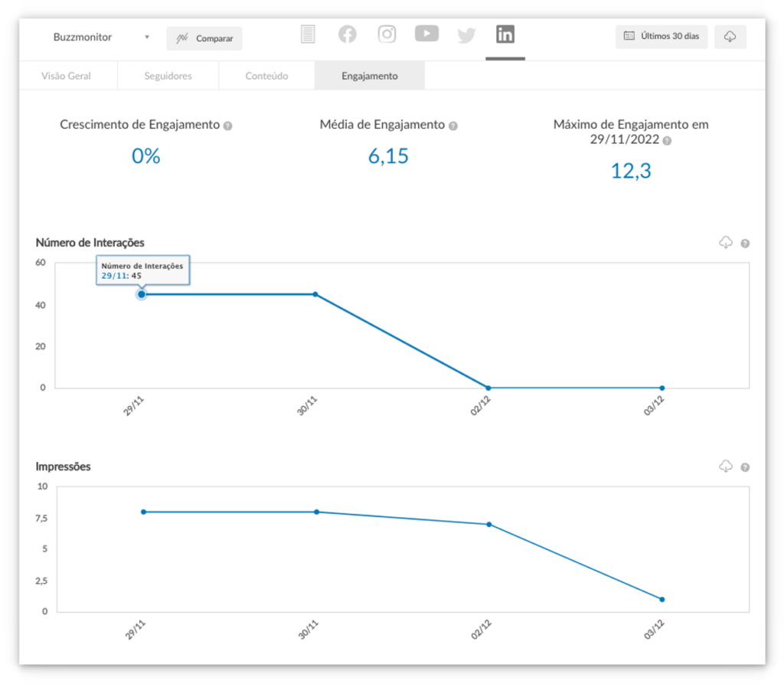
Task: Open the Seguidores tab
Action: [168, 76]
